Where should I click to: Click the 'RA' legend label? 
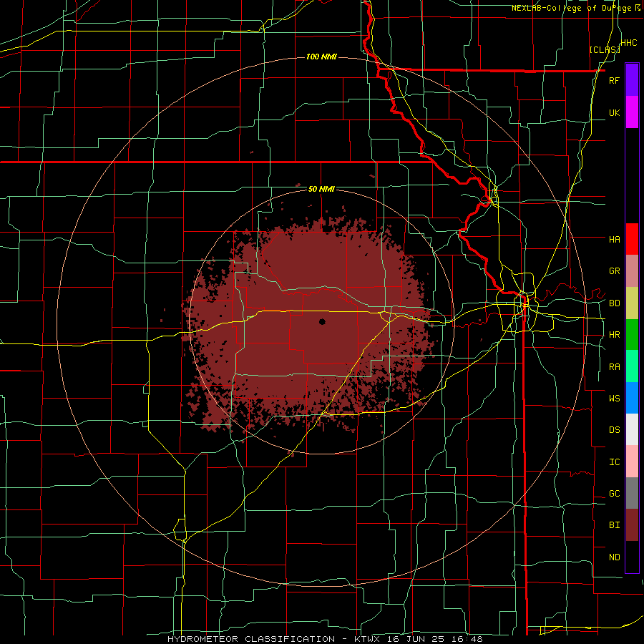(614, 367)
